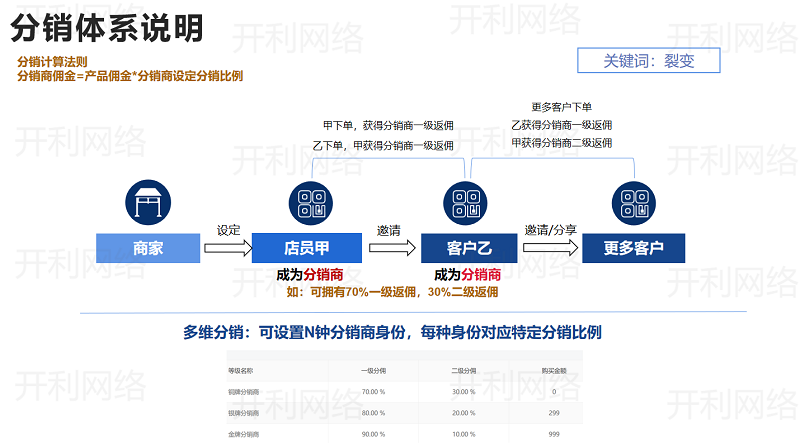Image resolution: width=800 pixels, height=443 pixels.
Task: Click 成为分销商 under 客户乙
Action: click(467, 275)
